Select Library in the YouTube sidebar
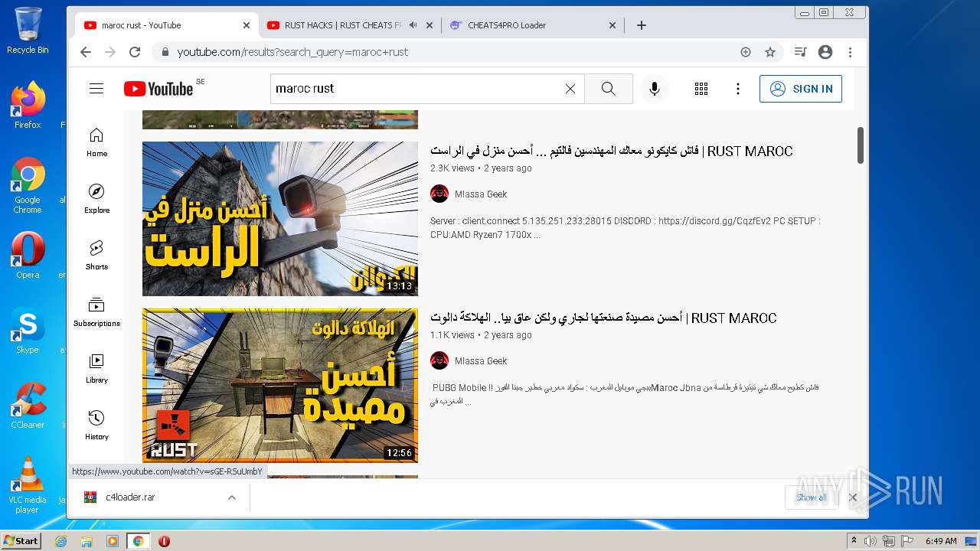980x551 pixels. [96, 369]
